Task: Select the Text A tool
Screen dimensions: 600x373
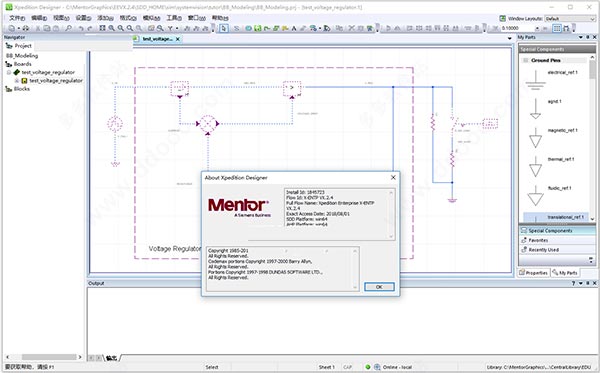Action: point(294,28)
